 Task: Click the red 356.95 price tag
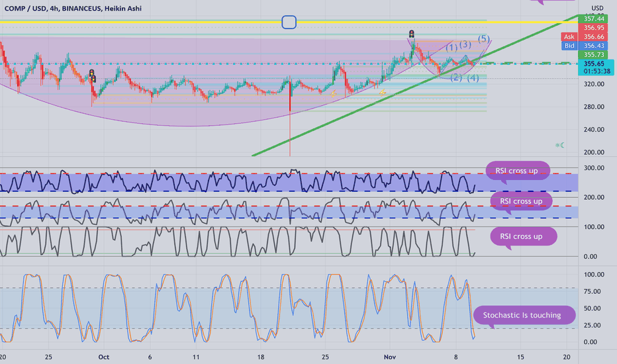click(594, 28)
